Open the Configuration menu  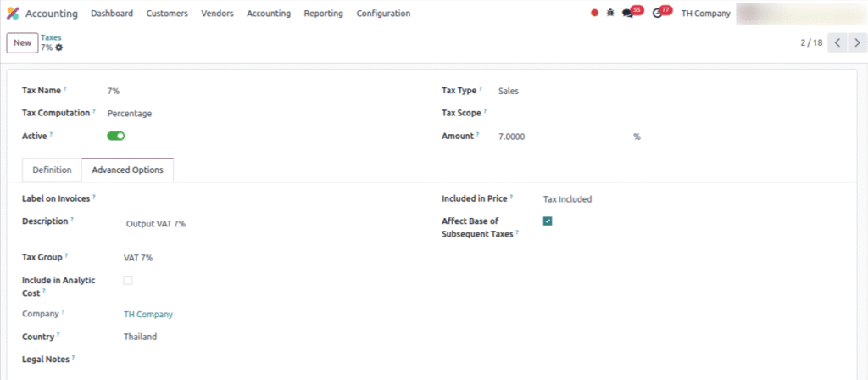383,14
